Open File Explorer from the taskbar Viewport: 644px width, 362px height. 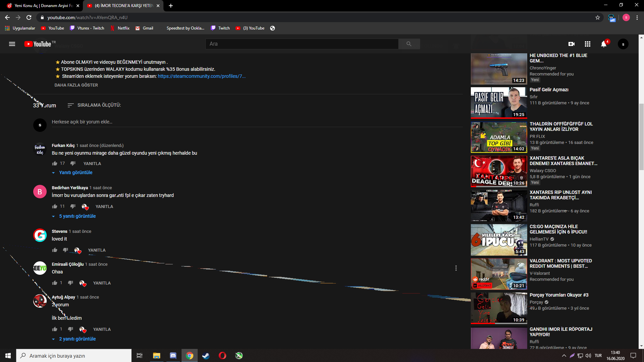tap(156, 356)
